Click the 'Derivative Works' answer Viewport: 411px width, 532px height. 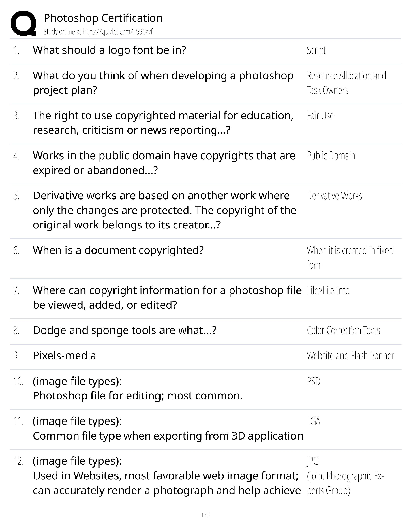pos(334,196)
